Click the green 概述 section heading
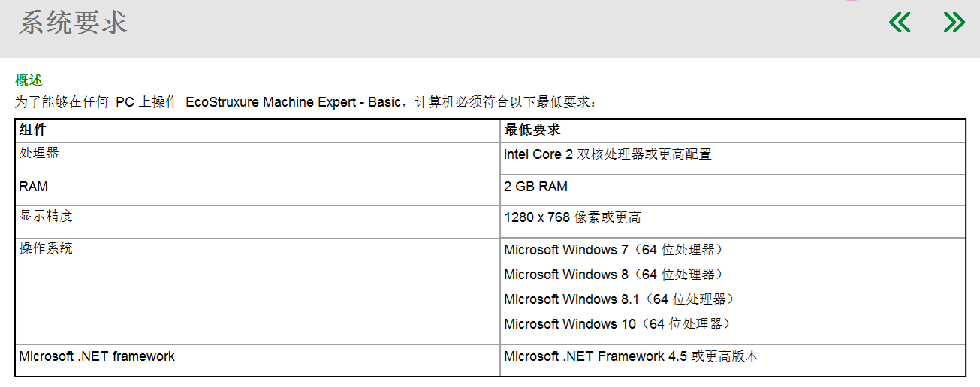The image size is (980, 387). click(29, 80)
